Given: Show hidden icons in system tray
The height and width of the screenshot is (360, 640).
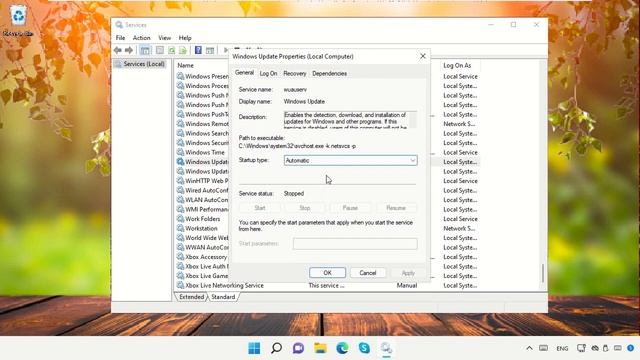Looking at the screenshot, I should pyautogui.click(x=529, y=348).
